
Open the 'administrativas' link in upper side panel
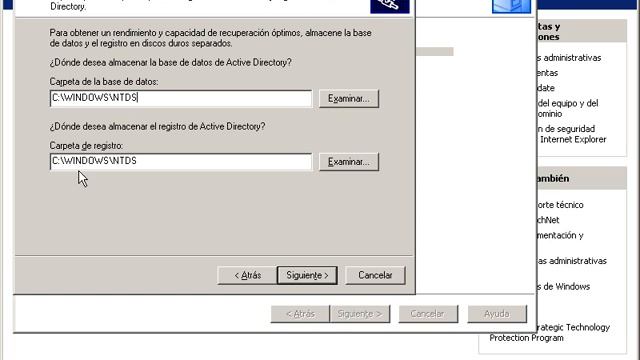pos(569,58)
